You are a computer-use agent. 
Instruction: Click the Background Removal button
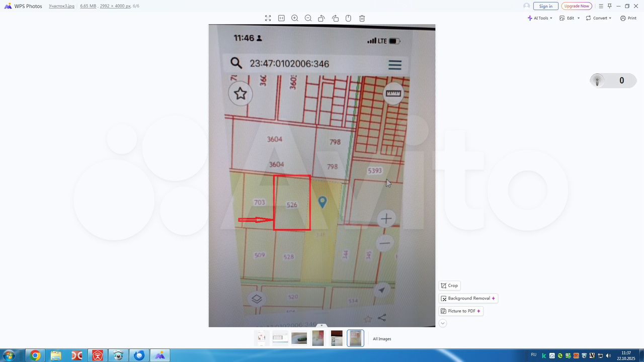(468, 298)
